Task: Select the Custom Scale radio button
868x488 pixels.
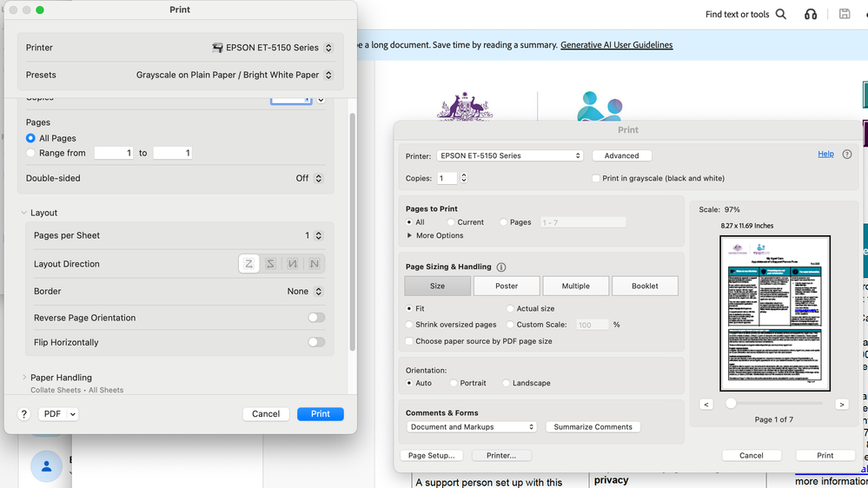Action: click(510, 325)
